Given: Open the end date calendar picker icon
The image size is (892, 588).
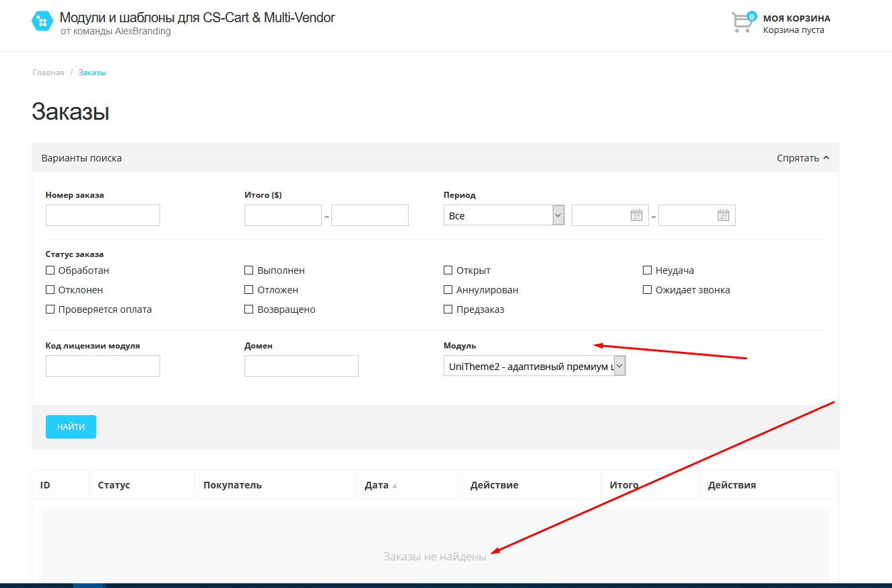Looking at the screenshot, I should [x=723, y=215].
